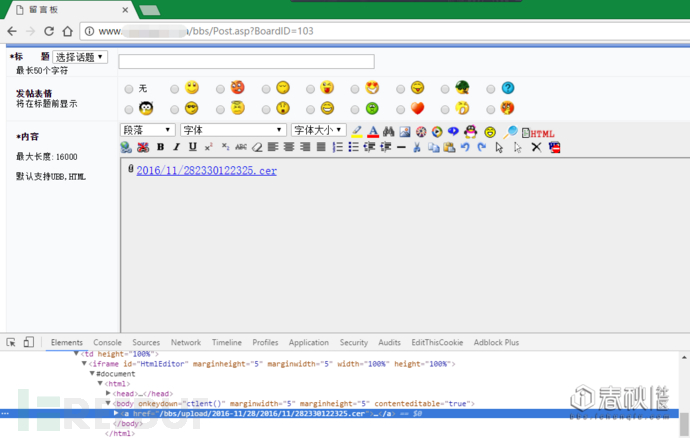690x438 pixels.
Task: Select the sunglasses face radio button
Action: [175, 109]
